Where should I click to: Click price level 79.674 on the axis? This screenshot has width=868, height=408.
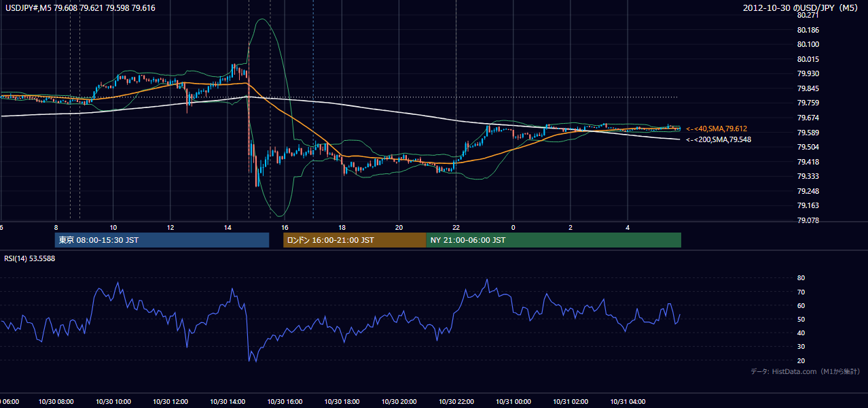[x=808, y=118]
